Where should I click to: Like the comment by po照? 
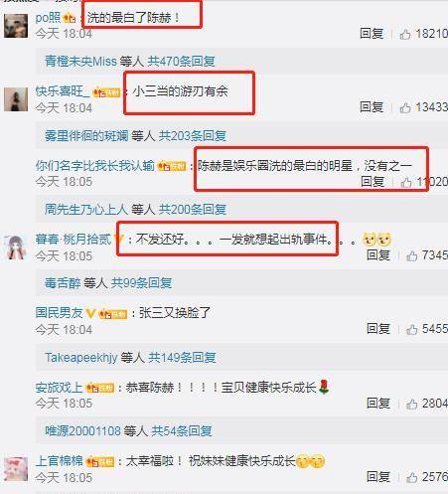pos(405,34)
